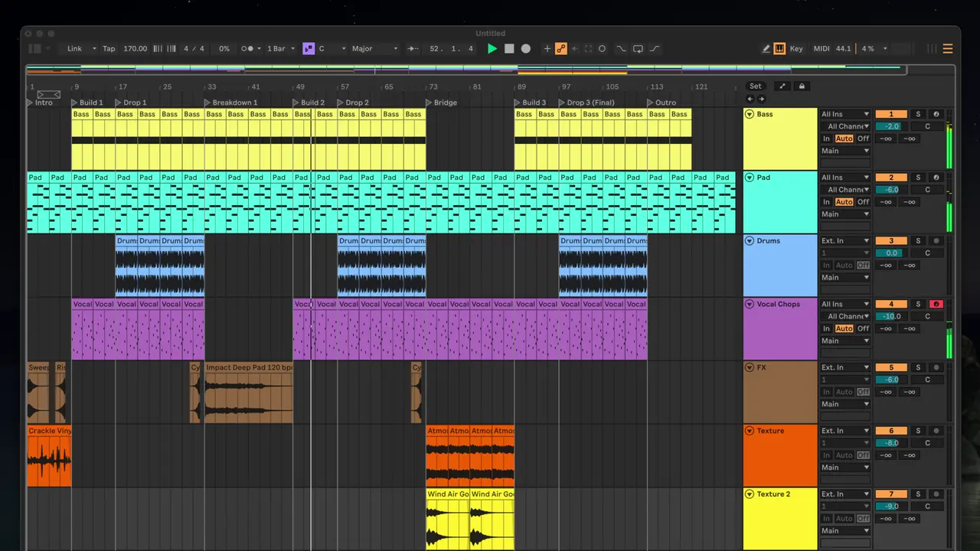Collapse the Pad track with its fold triangle
This screenshot has width=980, height=551.
pos(750,178)
